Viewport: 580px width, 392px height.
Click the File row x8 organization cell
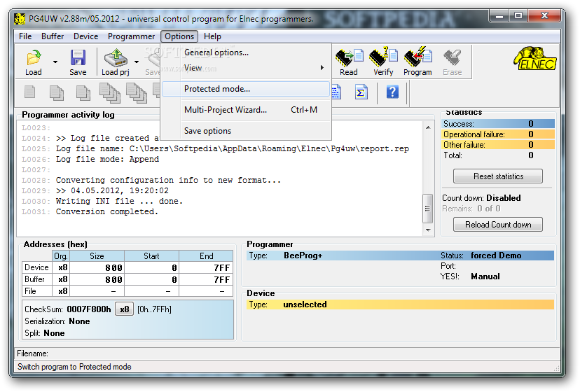61,291
